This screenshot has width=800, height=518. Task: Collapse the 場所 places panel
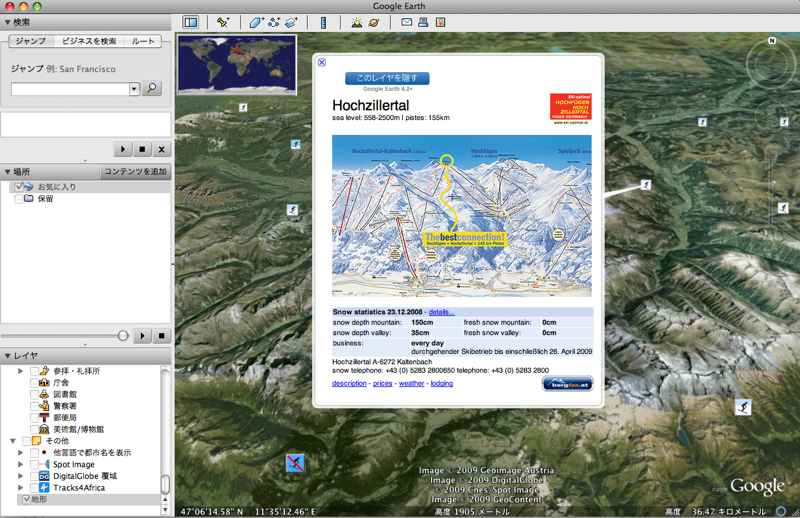coord(8,172)
